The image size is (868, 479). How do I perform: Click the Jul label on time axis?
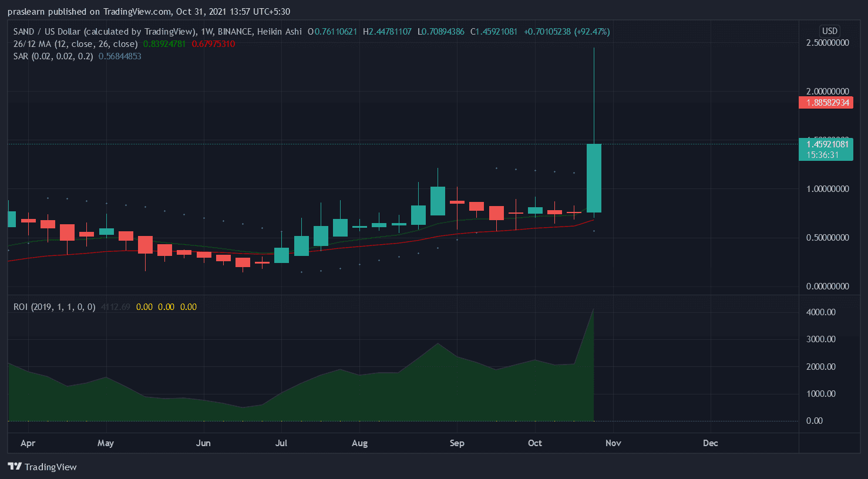coord(281,443)
